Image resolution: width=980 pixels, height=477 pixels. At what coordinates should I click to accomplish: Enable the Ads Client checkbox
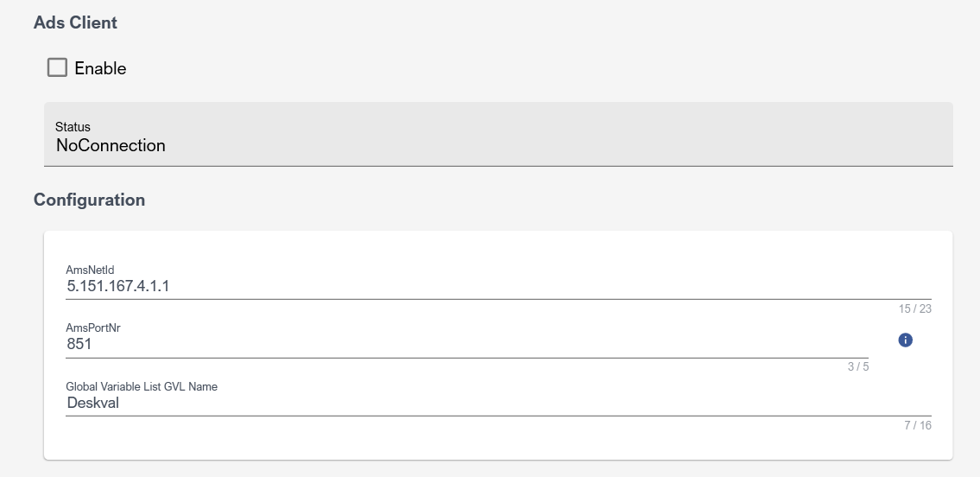(x=57, y=67)
